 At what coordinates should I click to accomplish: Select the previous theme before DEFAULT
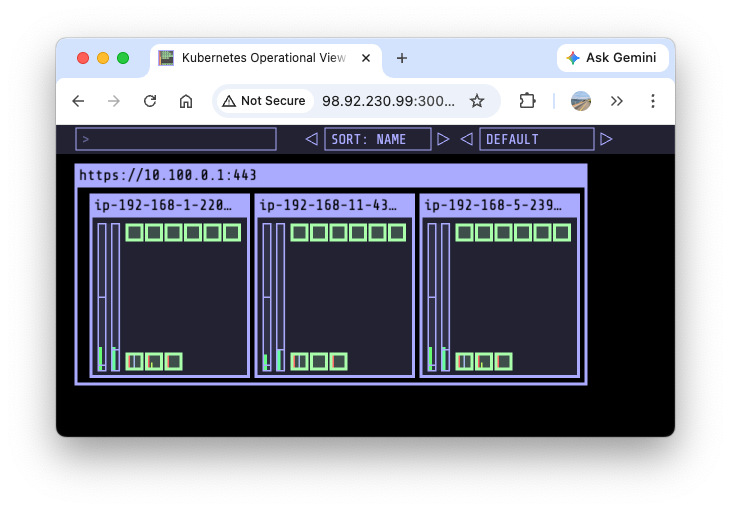[x=466, y=139]
